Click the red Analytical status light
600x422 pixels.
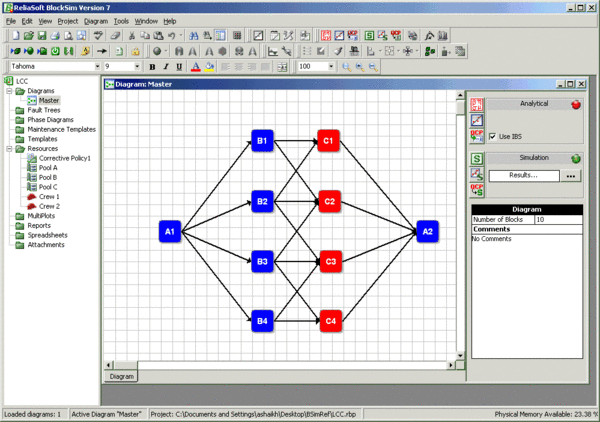[576, 104]
